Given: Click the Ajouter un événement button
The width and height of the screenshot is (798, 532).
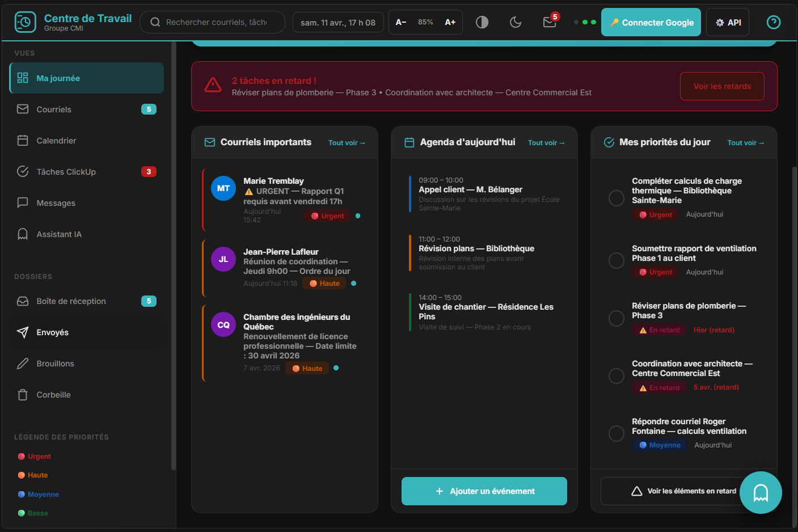Looking at the screenshot, I should coord(484,491).
